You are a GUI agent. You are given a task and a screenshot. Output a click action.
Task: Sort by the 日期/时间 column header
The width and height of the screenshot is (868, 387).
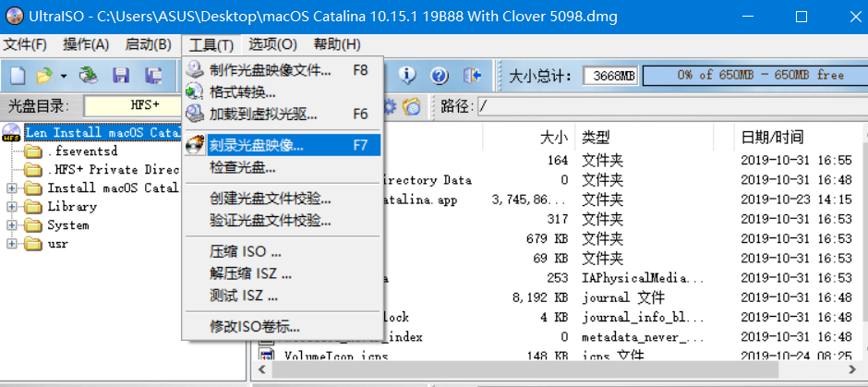coord(797,137)
